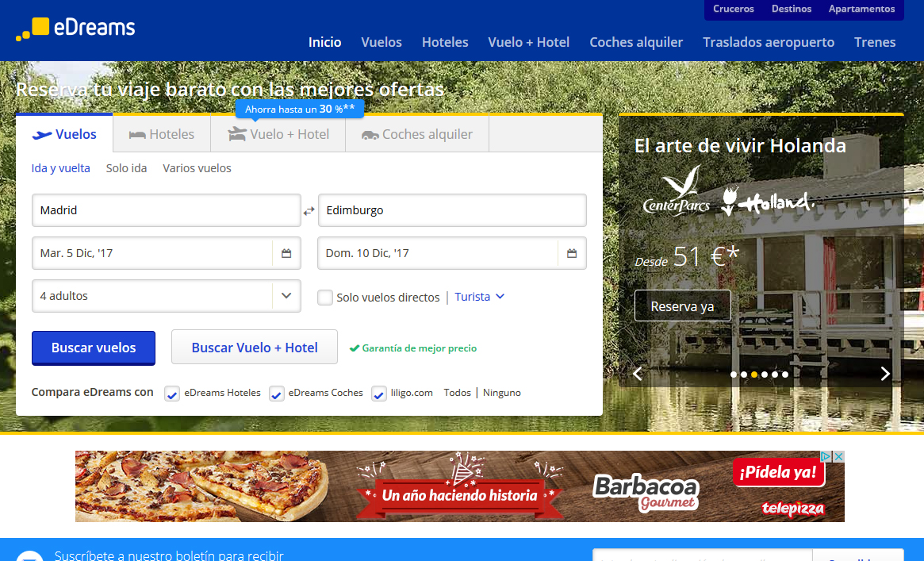Switch to the Hoteles search tab
The width and height of the screenshot is (924, 561).
(x=162, y=134)
